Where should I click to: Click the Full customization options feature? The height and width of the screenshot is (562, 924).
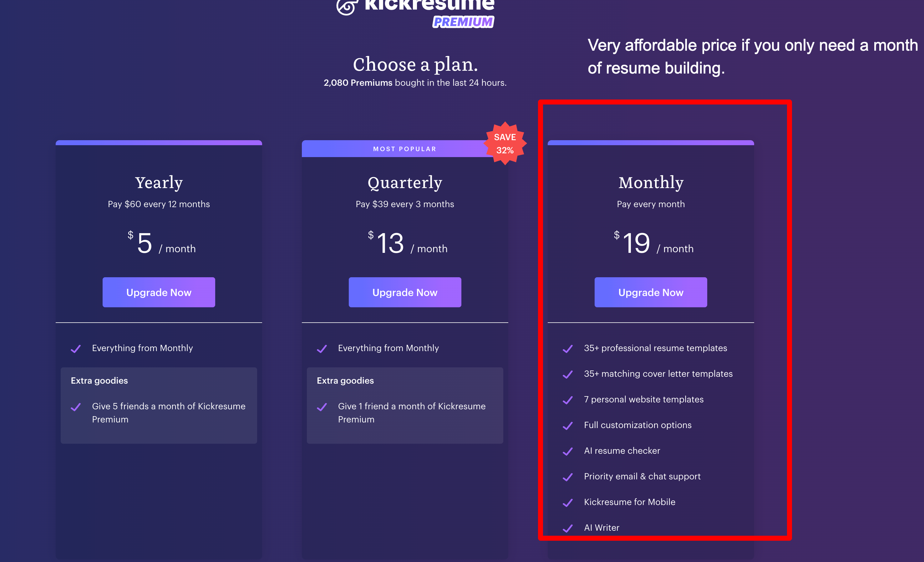coord(637,425)
